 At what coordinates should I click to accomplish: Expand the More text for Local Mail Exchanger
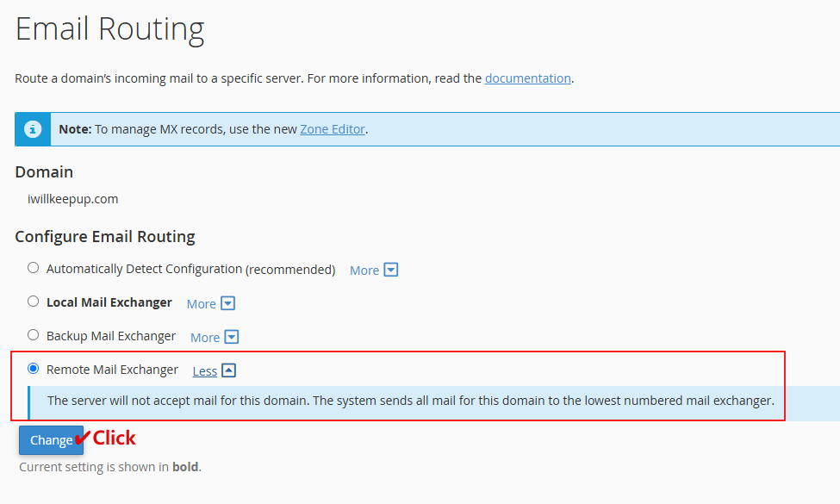point(202,303)
